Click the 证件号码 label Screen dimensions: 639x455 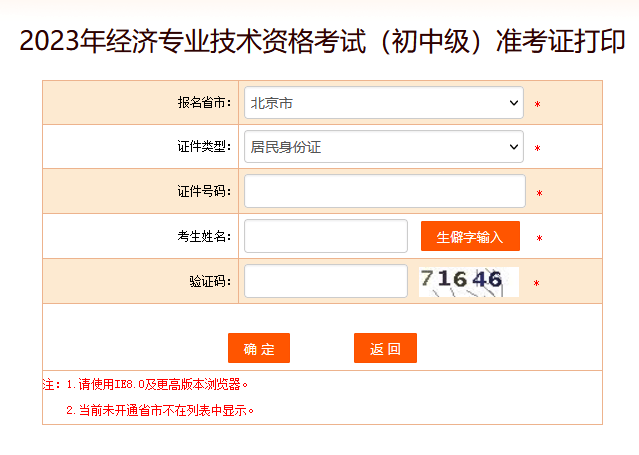(x=204, y=191)
